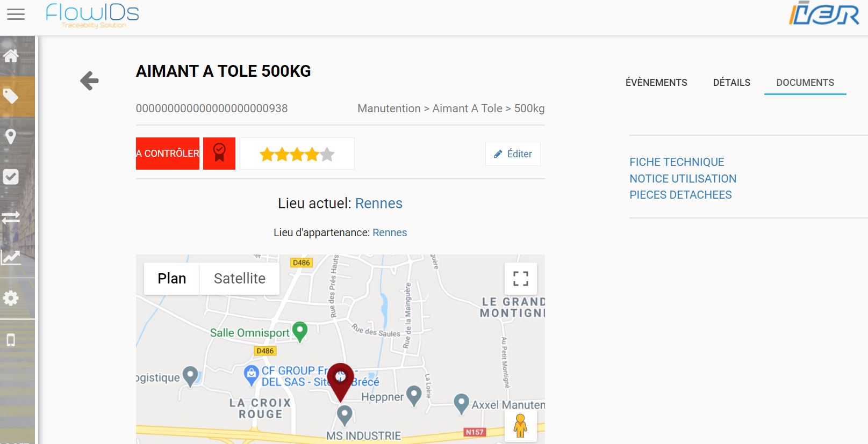The image size is (868, 444).
Task: Open the statistics chart sidebar icon
Action: (x=11, y=258)
